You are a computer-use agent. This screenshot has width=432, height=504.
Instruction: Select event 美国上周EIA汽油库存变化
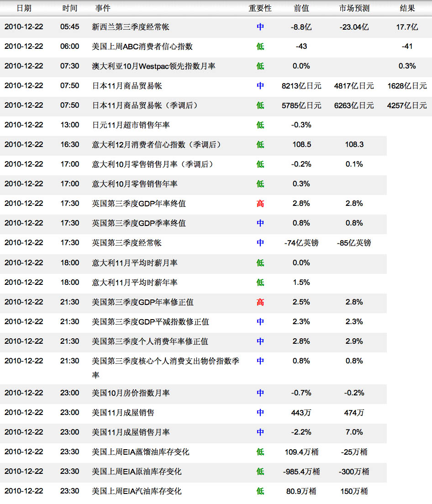point(137,491)
